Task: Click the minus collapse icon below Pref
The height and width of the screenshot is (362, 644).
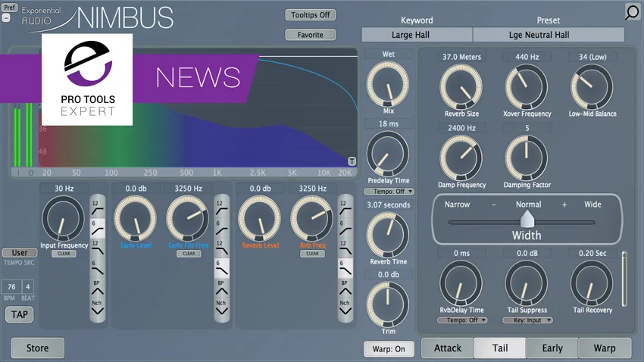Action: click(x=6, y=18)
